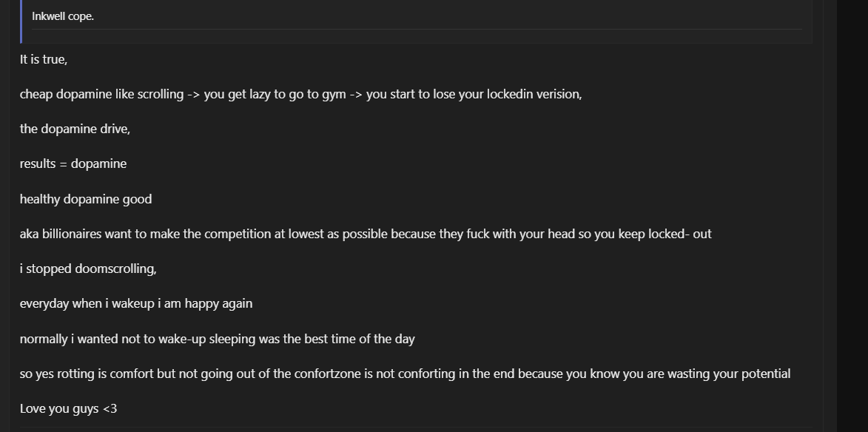
Task: Click the line "i stopped doomscrolling,"
Action: [x=88, y=269]
